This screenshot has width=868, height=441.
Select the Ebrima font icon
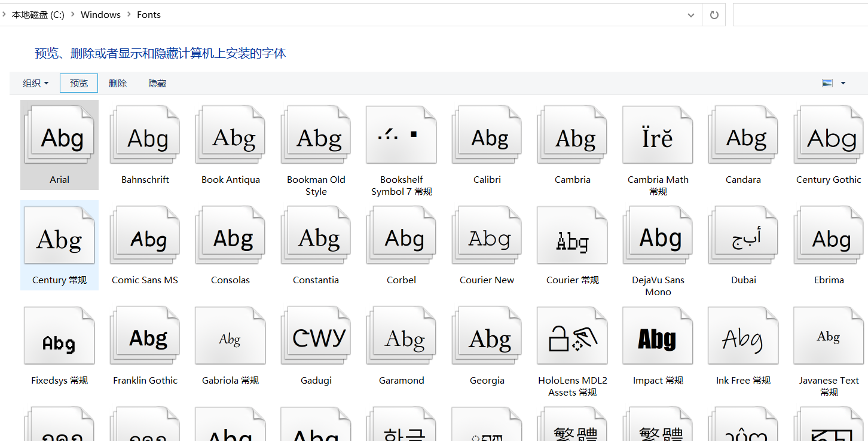(829, 235)
